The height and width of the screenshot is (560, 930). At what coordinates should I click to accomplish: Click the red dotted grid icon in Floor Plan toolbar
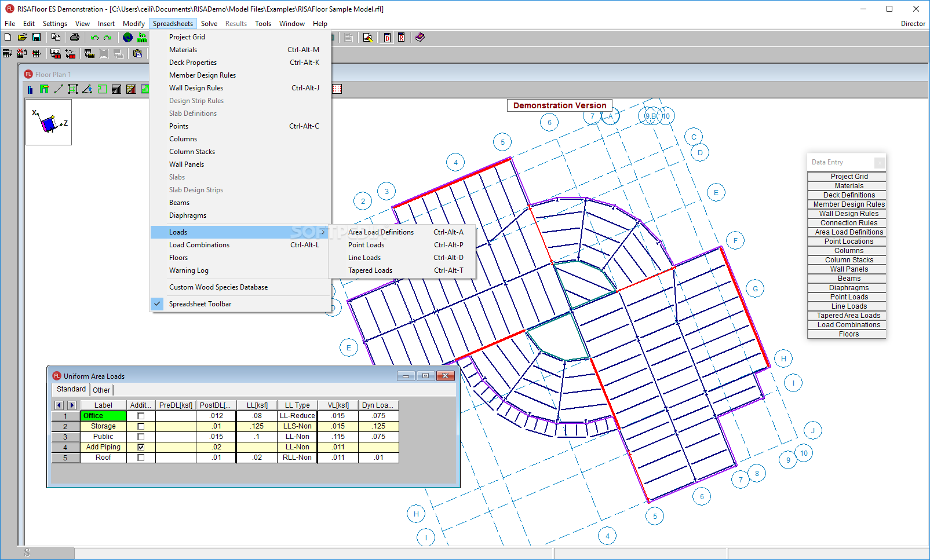[337, 89]
